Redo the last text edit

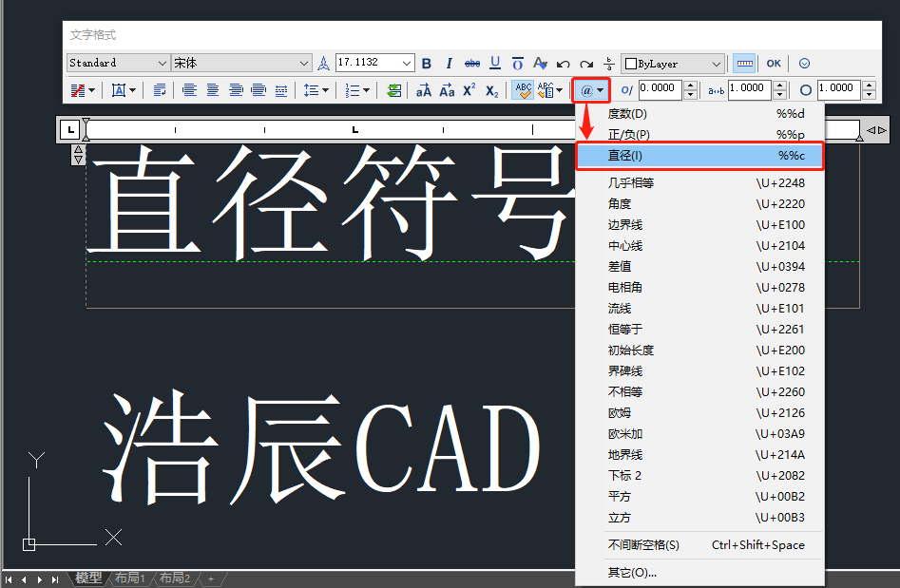[x=586, y=64]
